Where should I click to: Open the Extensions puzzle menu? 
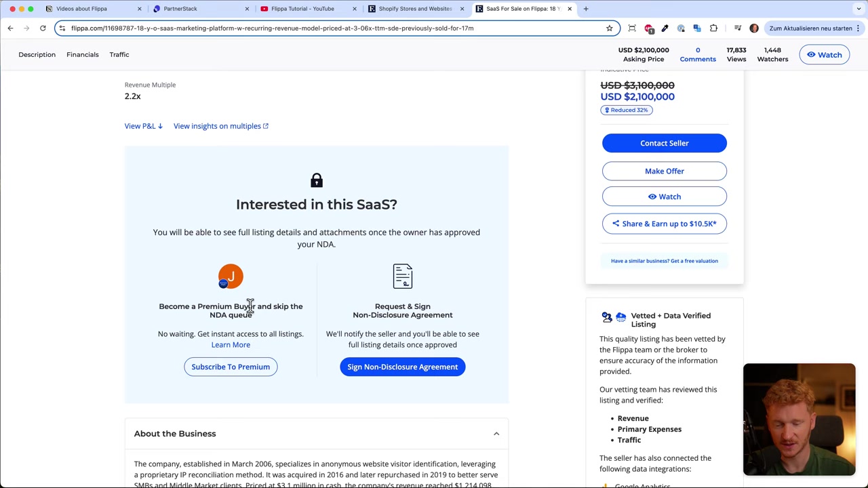713,28
